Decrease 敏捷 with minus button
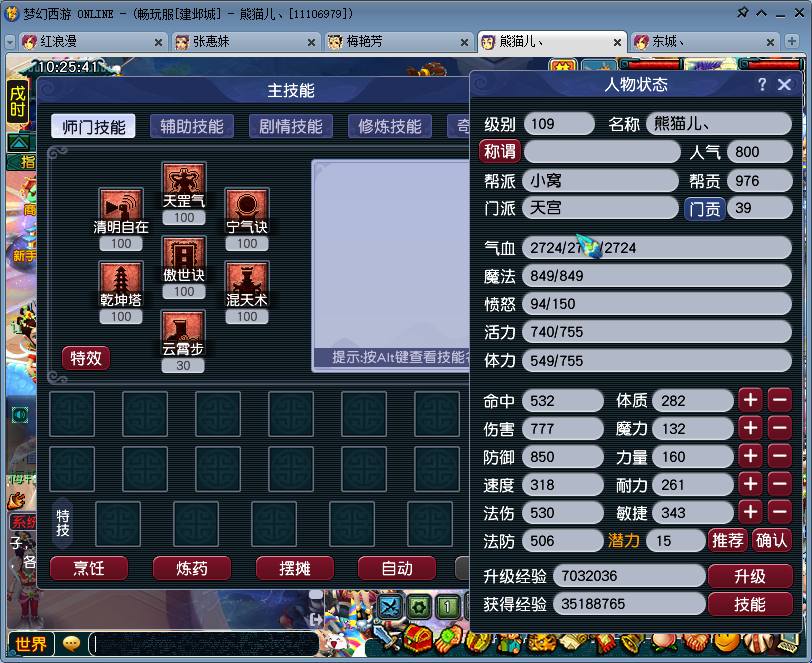The image size is (812, 663). point(780,512)
